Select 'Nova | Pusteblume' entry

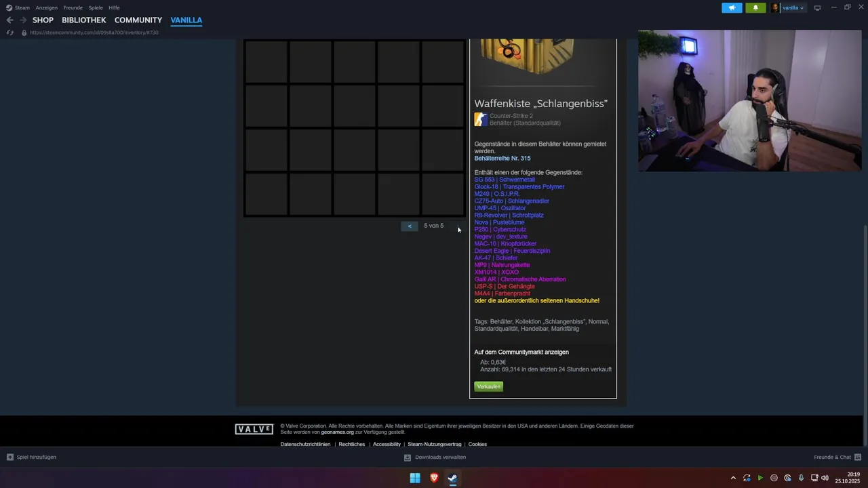tap(499, 222)
